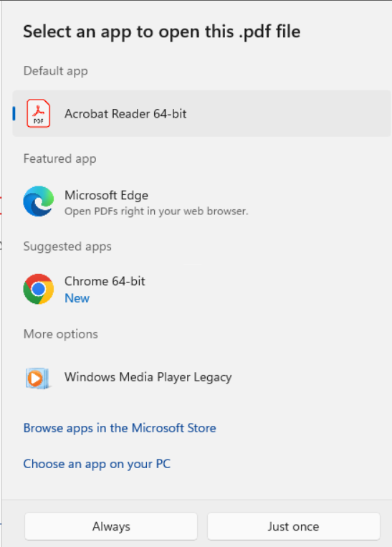
Task: Open Browse apps in the Microsoft Store
Action: (x=120, y=428)
